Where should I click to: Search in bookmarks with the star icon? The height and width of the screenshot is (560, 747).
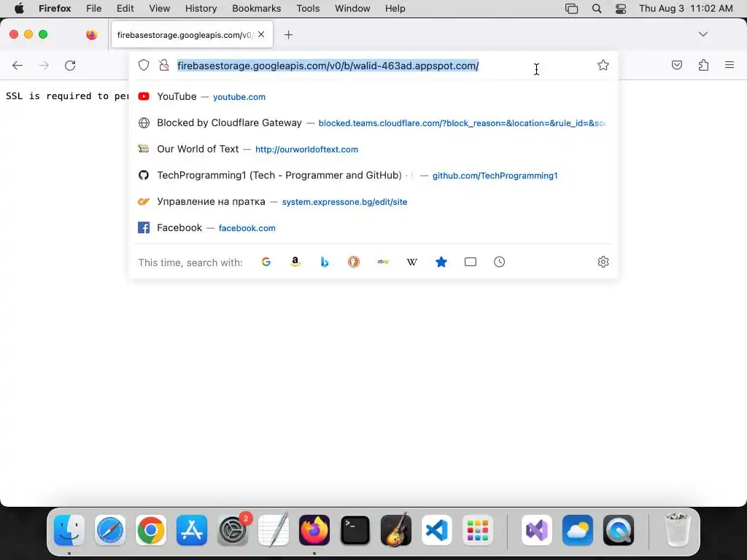click(x=441, y=262)
